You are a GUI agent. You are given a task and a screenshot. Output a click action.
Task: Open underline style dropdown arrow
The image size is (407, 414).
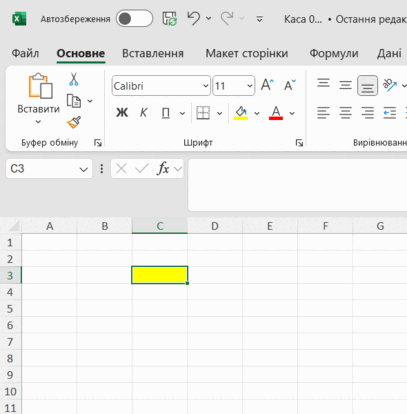pyautogui.click(x=182, y=113)
